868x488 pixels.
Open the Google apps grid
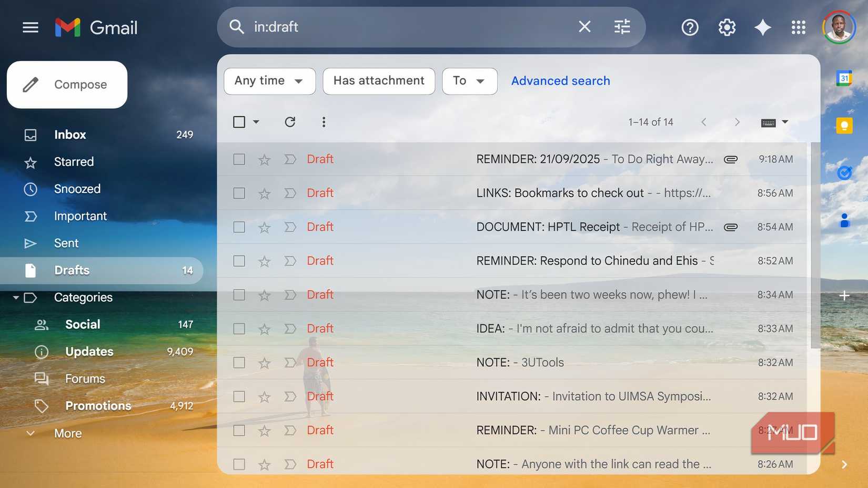[798, 27]
